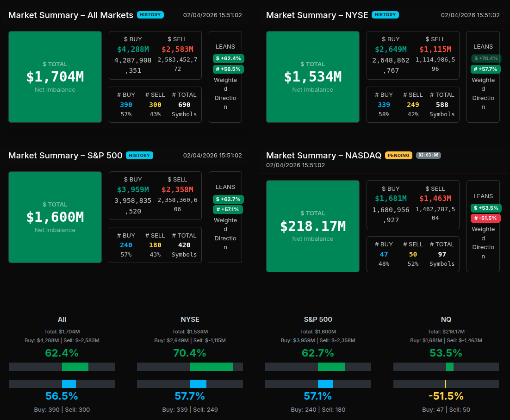The width and height of the screenshot is (510, 420).
Task: Click the faded $ +70.4% NYSE badge
Action: 486,58
